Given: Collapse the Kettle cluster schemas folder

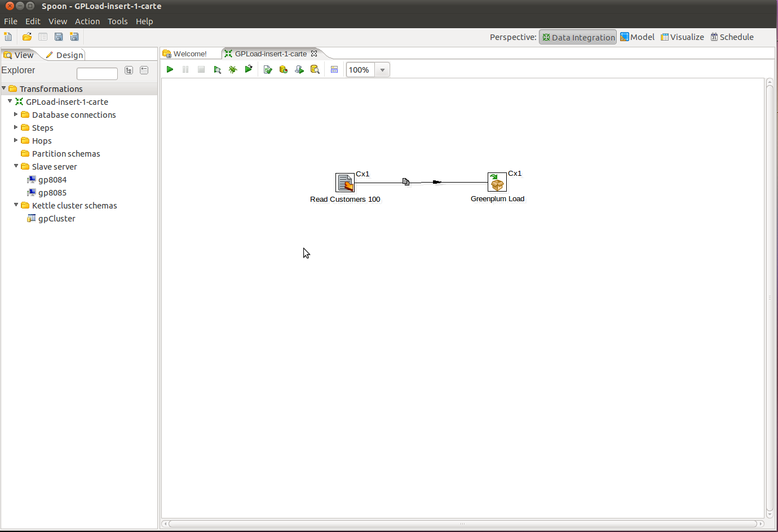Looking at the screenshot, I should (x=16, y=205).
